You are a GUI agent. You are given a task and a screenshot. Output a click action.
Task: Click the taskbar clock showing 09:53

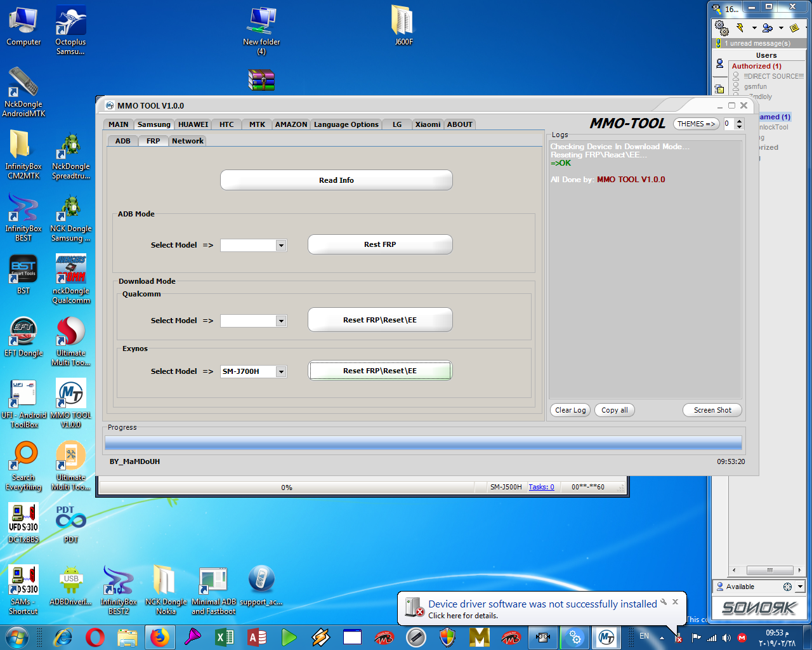pyautogui.click(x=777, y=638)
